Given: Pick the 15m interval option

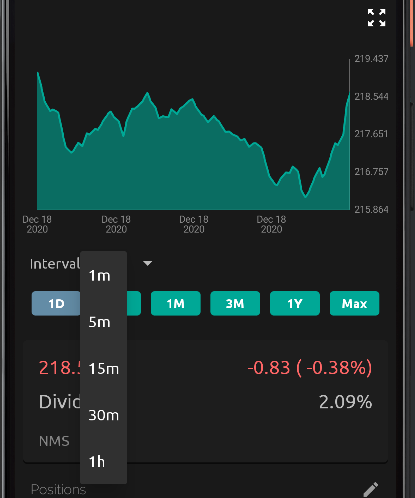Looking at the screenshot, I should click(x=103, y=369).
